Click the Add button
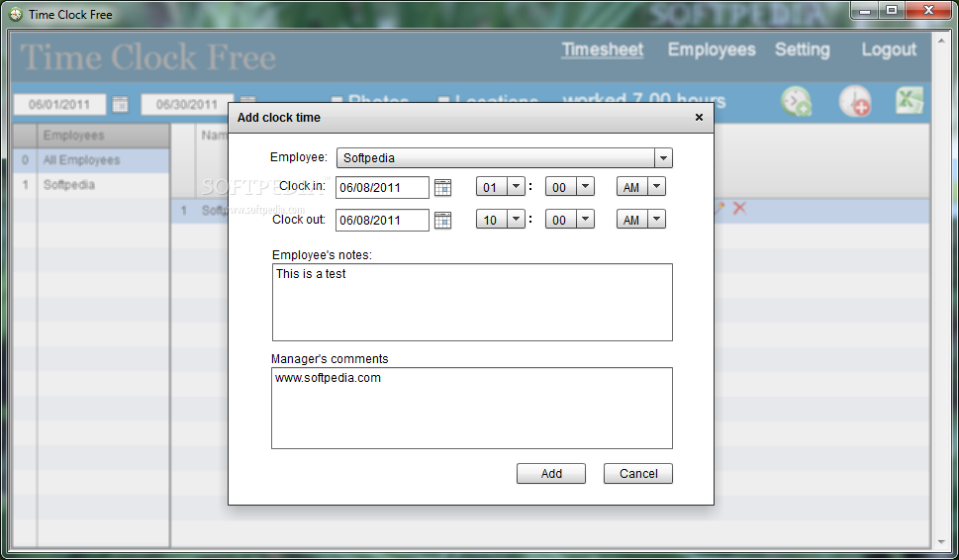The width and height of the screenshot is (959, 560). tap(551, 473)
